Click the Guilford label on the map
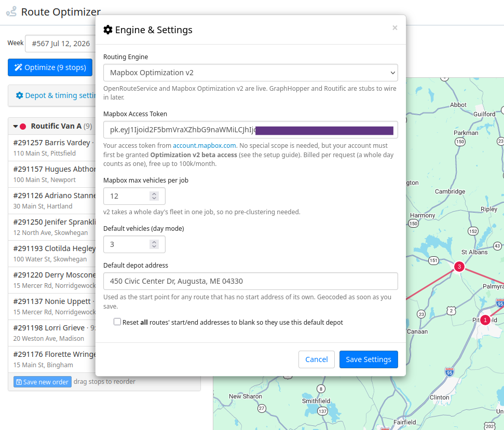This screenshot has height=430, width=504. pyautogui.click(x=484, y=114)
